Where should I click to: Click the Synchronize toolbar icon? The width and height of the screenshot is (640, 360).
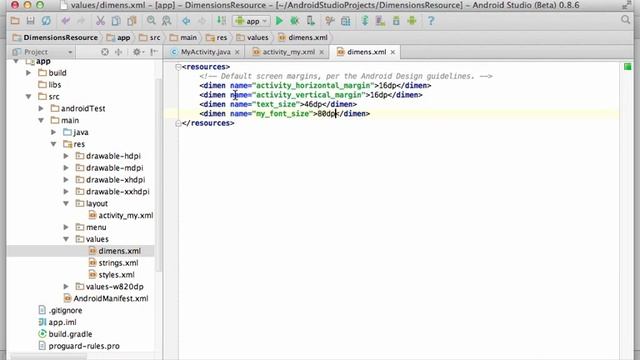point(47,21)
